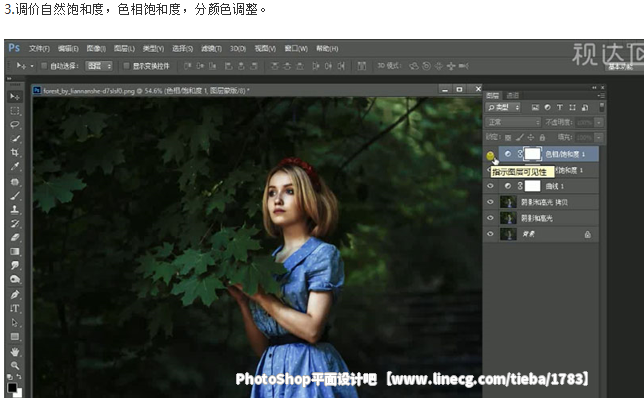Image resolution: width=644 pixels, height=398 pixels.
Task: Enable show transform controls checkbox
Action: pyautogui.click(x=126, y=66)
